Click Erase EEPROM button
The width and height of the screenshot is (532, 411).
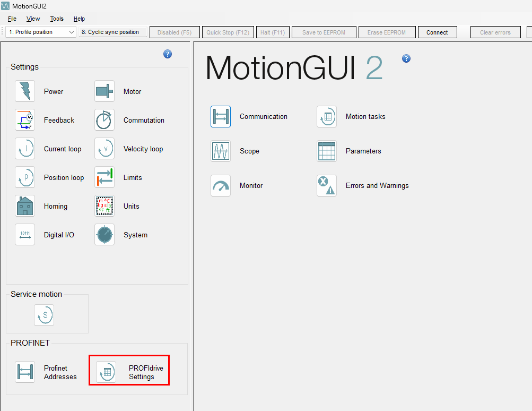click(x=387, y=32)
